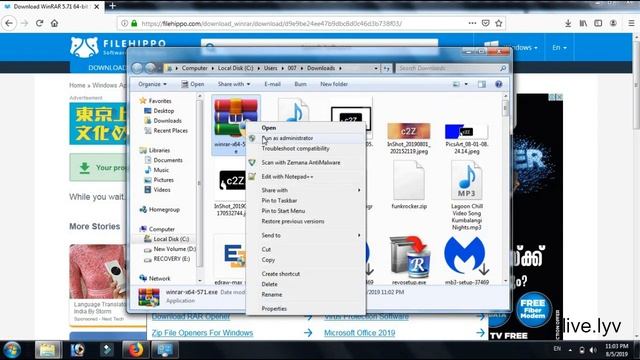The width and height of the screenshot is (640, 360).
Task: Bookmark this page with the star icon
Action: 499,23
